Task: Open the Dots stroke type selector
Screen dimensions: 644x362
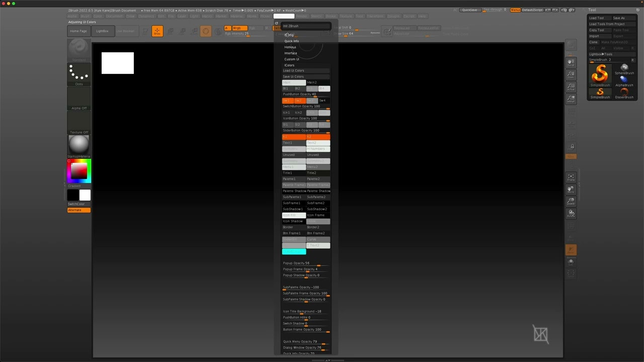Action: tap(79, 74)
